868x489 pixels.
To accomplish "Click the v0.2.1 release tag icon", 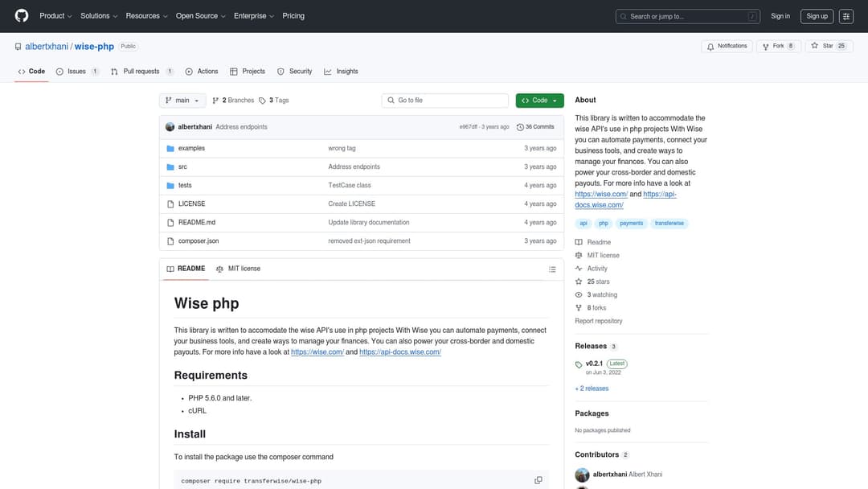I will point(579,364).
